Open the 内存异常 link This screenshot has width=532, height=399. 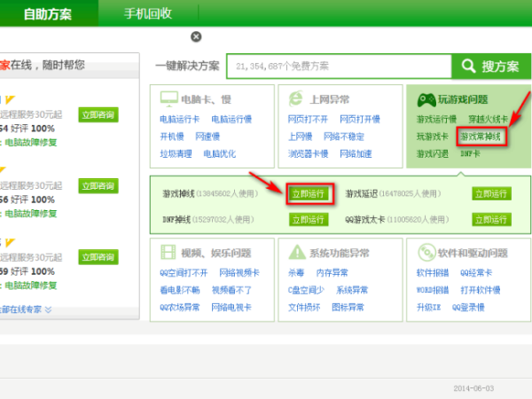point(332,273)
